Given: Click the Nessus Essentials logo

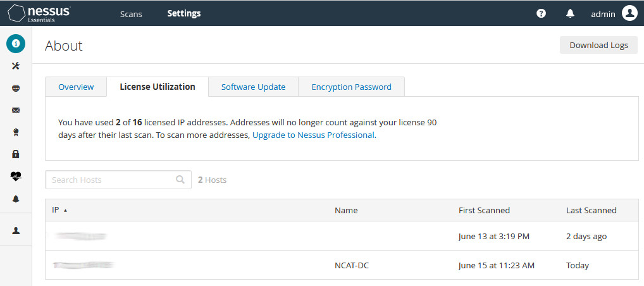Looking at the screenshot, I should (39, 13).
